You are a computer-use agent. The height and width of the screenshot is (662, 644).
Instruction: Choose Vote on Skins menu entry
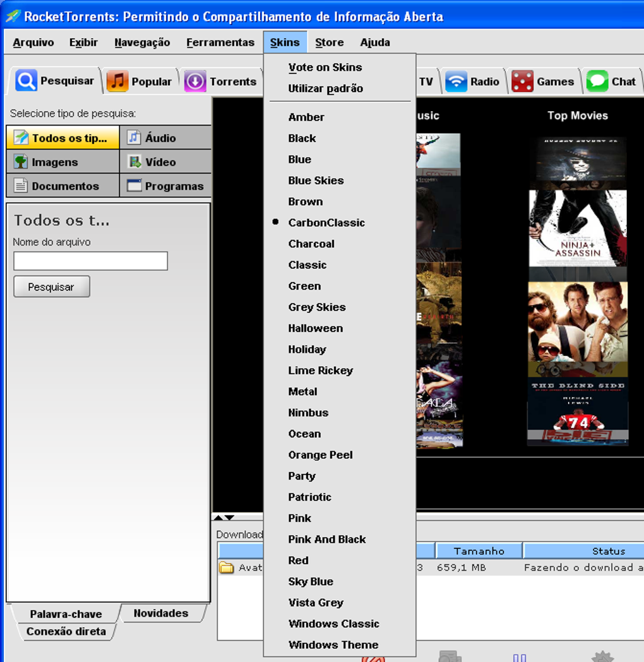[340, 67]
